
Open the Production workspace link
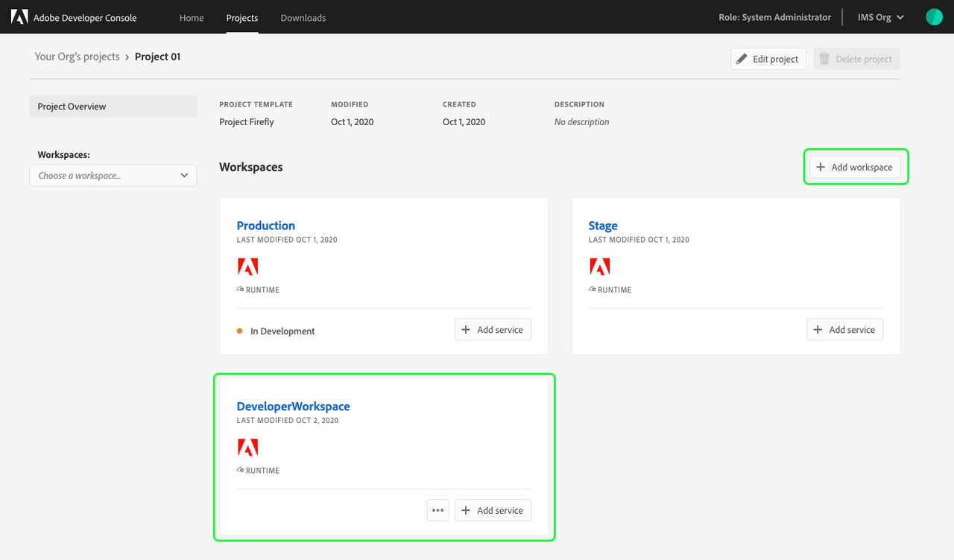click(x=266, y=226)
